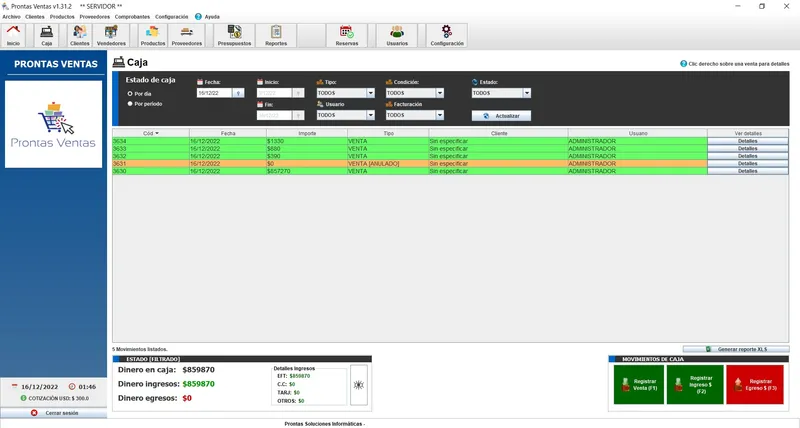Image resolution: width=800 pixels, height=428 pixels.
Task: Click the Fecha column header
Action: click(228, 133)
